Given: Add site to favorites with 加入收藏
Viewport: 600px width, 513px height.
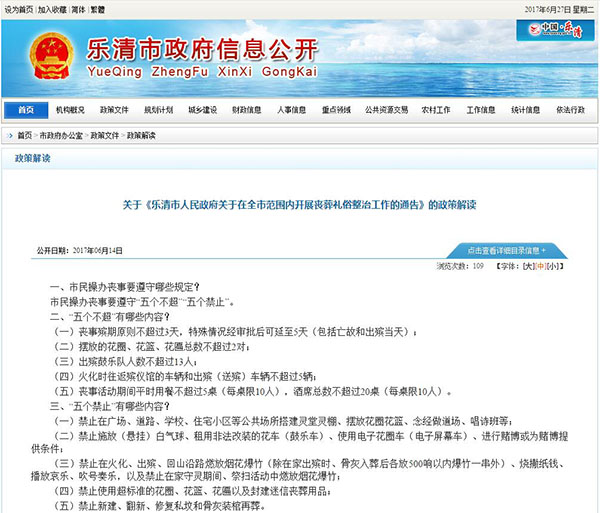Looking at the screenshot, I should (54, 8).
